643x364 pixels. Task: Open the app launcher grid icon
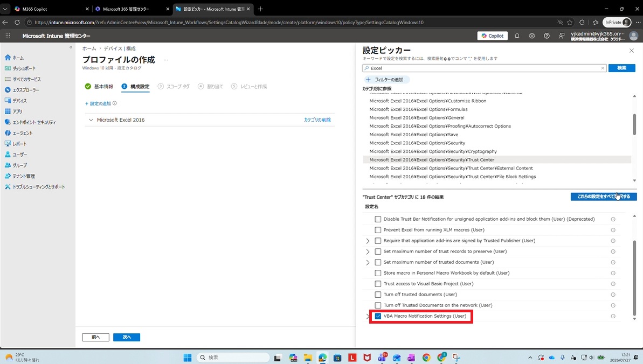(x=8, y=36)
